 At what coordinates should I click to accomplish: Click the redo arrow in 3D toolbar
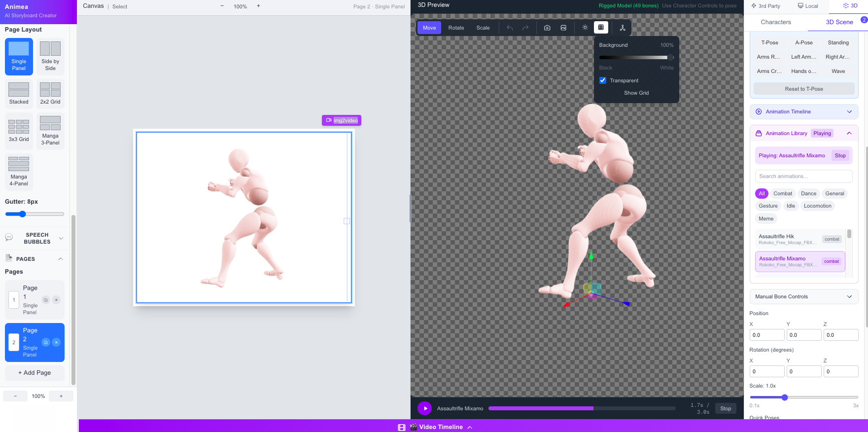pyautogui.click(x=525, y=28)
